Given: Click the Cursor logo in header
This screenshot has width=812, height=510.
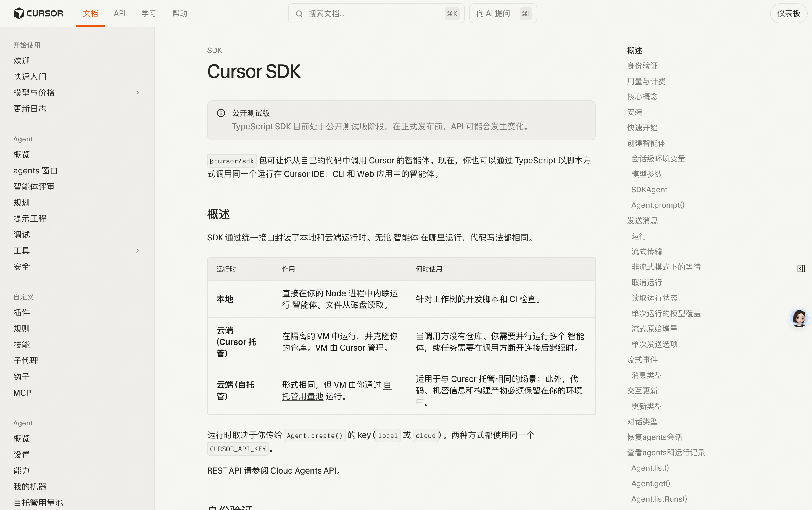Looking at the screenshot, I should point(38,14).
